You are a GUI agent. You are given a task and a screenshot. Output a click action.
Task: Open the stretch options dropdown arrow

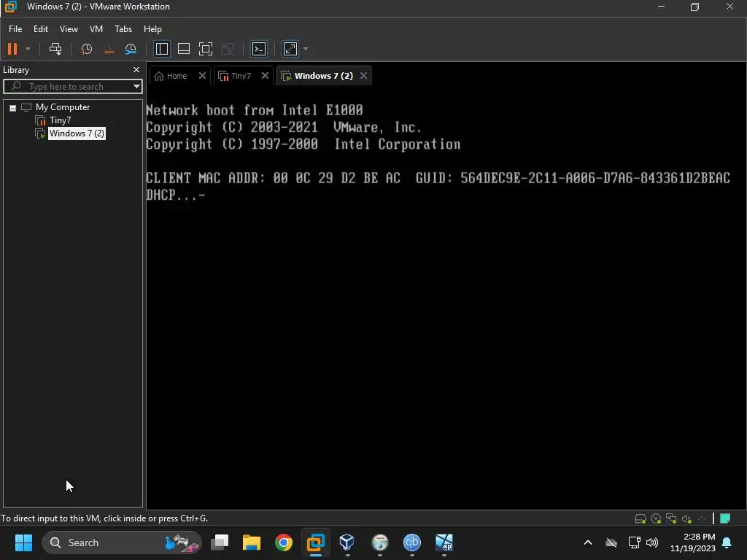[x=306, y=49]
